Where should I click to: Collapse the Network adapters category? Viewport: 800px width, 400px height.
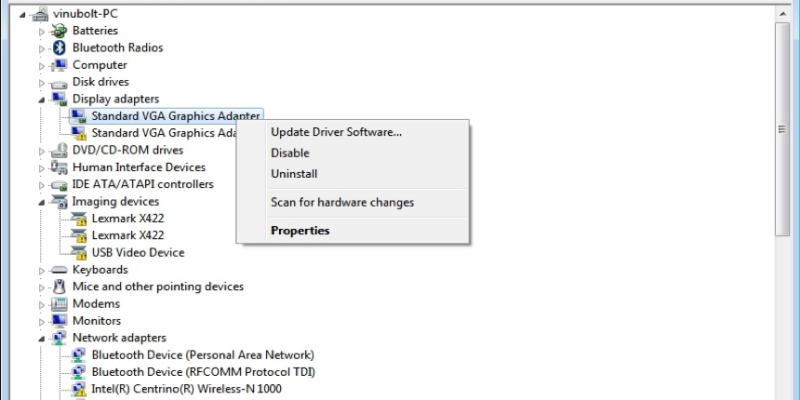coord(42,339)
